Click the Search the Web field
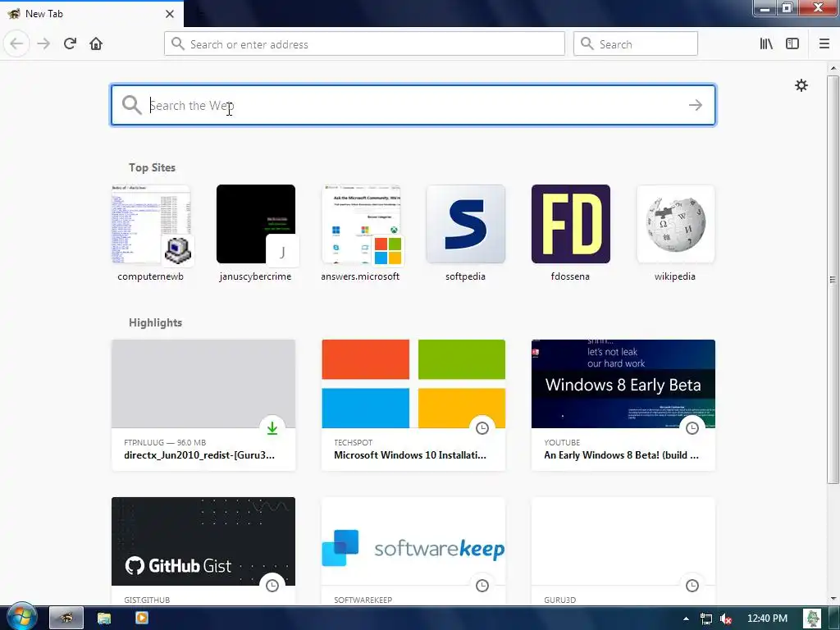 pyautogui.click(x=413, y=105)
